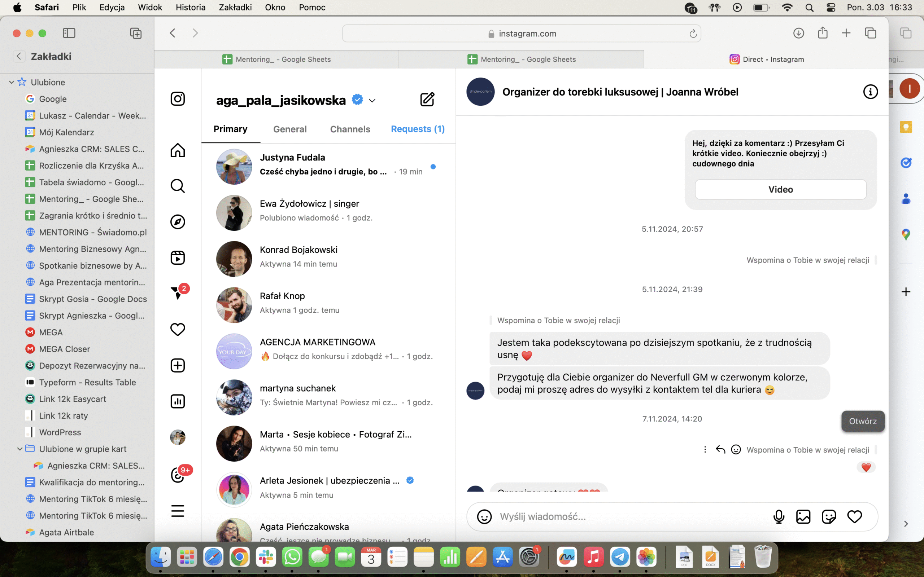The image size is (924, 577).
Task: Open the Requests (1) link
Action: 418,129
